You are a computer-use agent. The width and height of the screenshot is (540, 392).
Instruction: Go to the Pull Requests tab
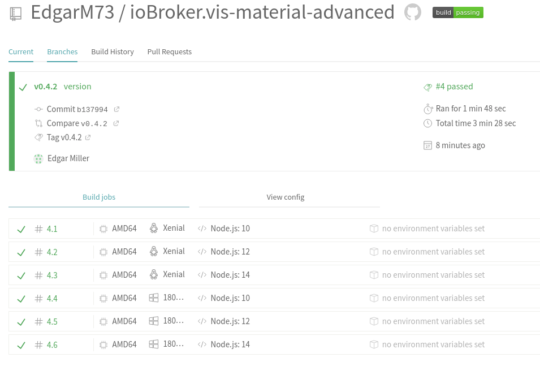point(169,51)
